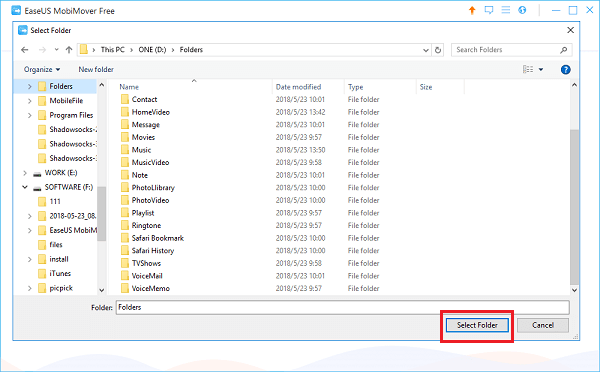Select the Message folder
The height and width of the screenshot is (372, 600).
click(x=145, y=125)
